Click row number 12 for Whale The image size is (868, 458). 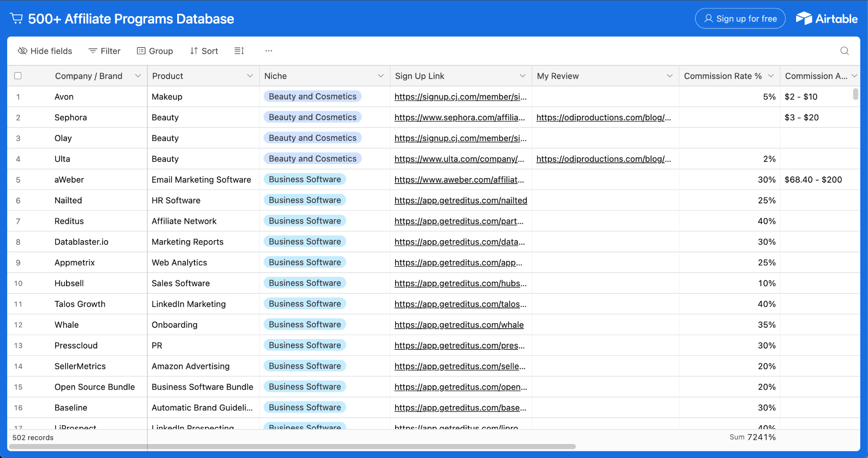pos(18,325)
